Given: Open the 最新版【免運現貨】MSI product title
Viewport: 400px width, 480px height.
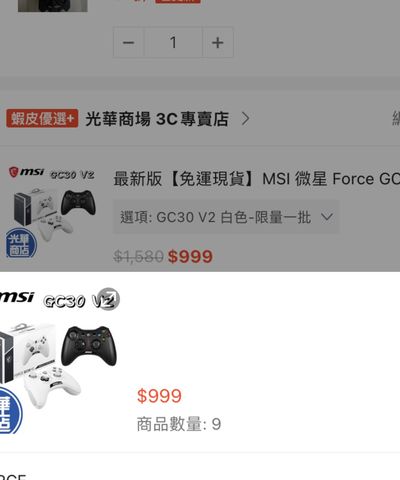Looking at the screenshot, I should click(257, 179).
